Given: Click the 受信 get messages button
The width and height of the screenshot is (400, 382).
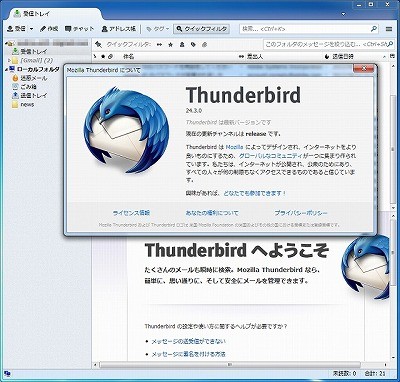Looking at the screenshot, I should point(16,29).
